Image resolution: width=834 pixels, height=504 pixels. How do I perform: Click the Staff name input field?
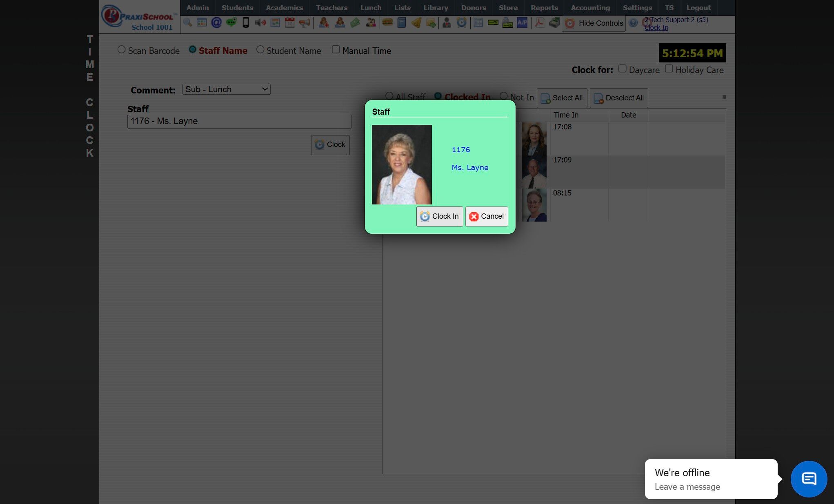tap(239, 121)
